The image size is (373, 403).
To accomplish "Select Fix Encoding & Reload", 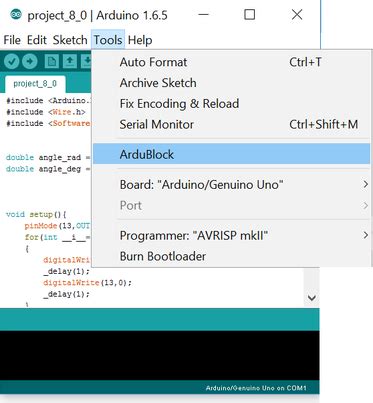I will (x=232, y=103).
